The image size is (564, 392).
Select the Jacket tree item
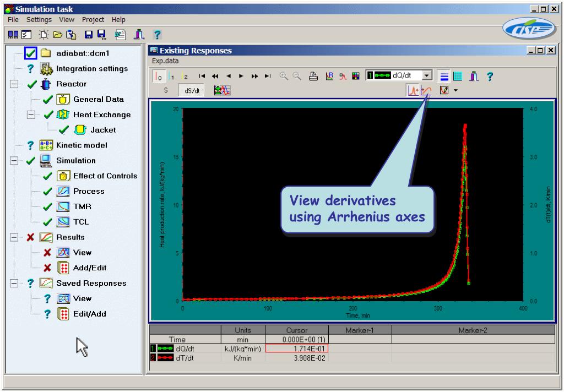(x=103, y=130)
